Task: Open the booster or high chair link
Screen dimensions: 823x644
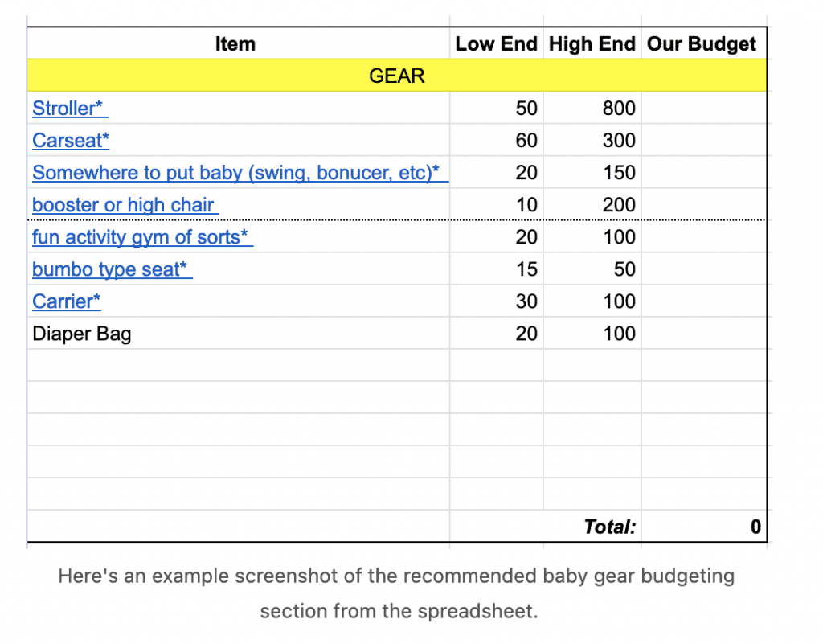Action: (x=125, y=205)
